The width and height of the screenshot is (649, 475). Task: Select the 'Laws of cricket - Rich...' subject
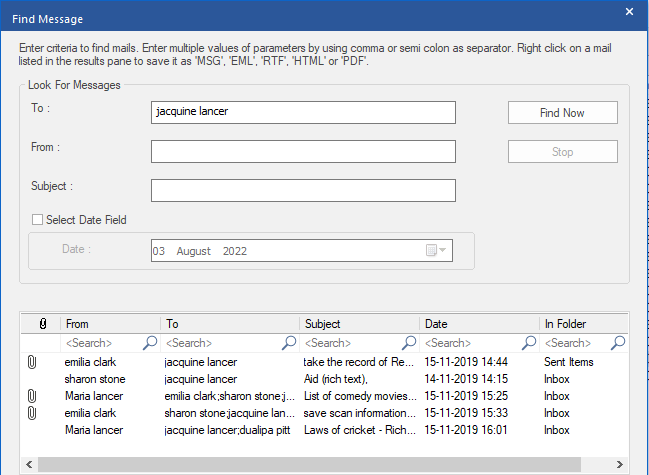(360, 430)
